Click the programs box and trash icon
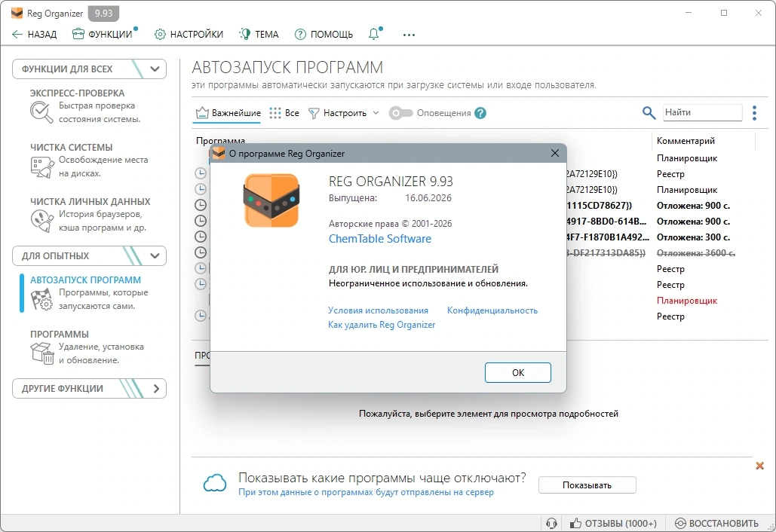The height and width of the screenshot is (532, 776). [x=42, y=353]
